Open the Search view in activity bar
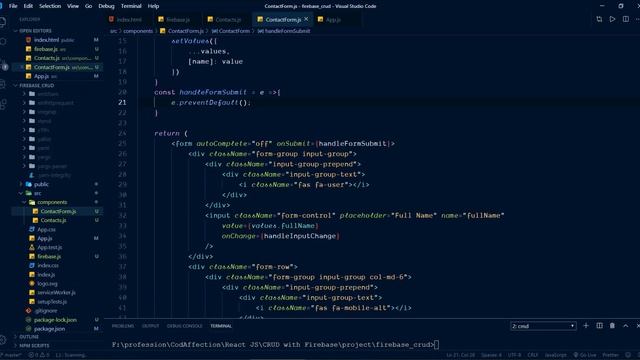The width and height of the screenshot is (640, 360). pos(2,42)
